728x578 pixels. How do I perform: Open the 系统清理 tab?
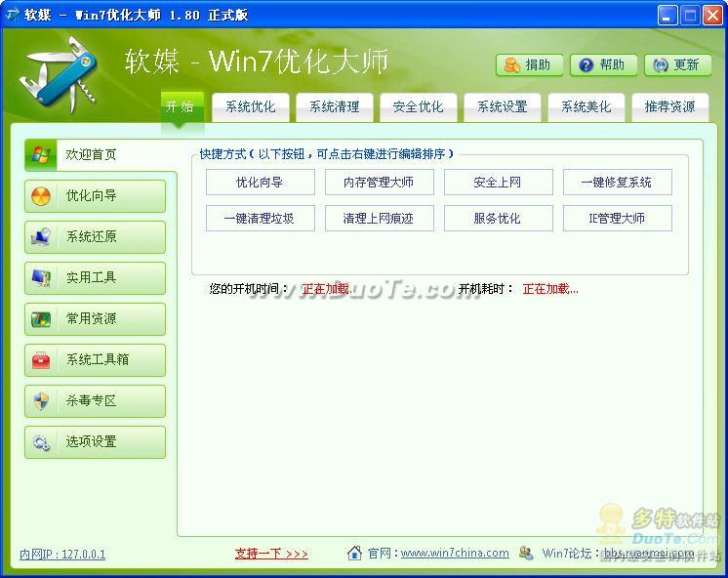[x=335, y=107]
